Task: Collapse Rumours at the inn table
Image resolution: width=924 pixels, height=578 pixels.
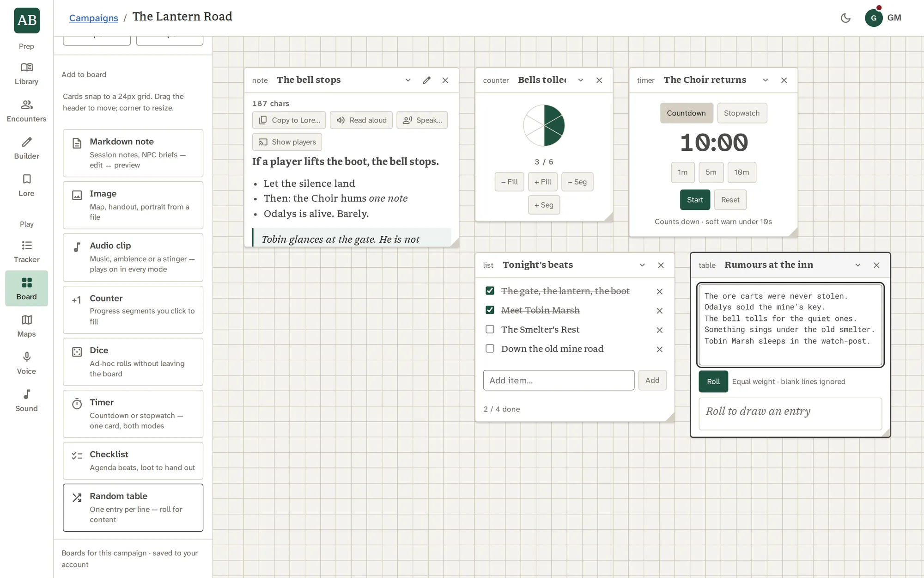Action: (x=858, y=265)
